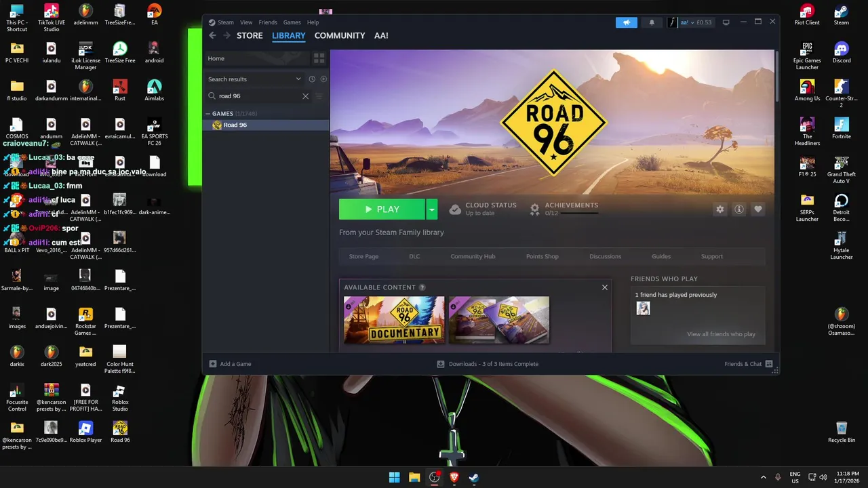Viewport: 868px width, 488px height.
Task: Click the ready-to-play filter icon
Action: pyautogui.click(x=323, y=79)
